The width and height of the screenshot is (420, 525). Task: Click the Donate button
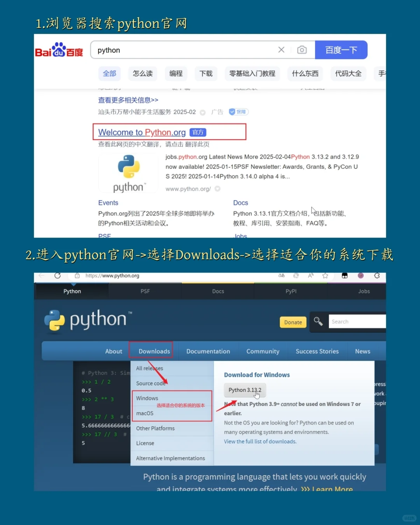pos(292,322)
